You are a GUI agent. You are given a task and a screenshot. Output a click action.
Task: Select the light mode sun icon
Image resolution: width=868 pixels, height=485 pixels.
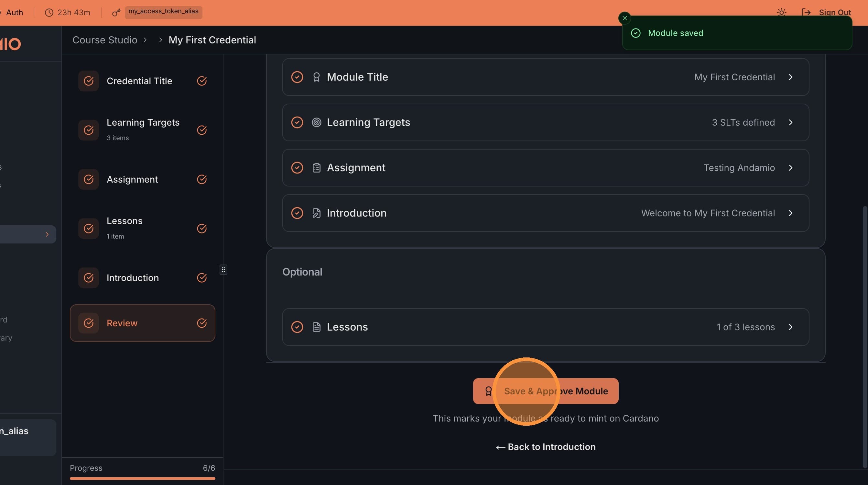782,12
